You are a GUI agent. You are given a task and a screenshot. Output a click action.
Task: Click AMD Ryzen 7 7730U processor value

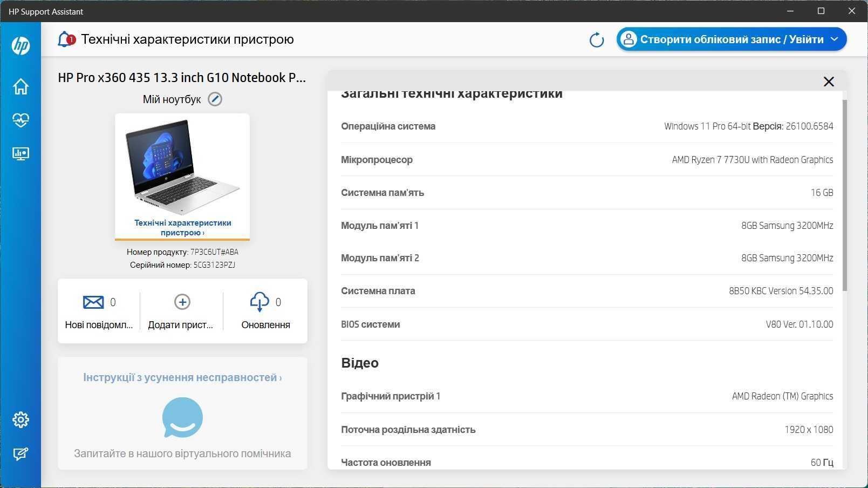[x=753, y=160]
